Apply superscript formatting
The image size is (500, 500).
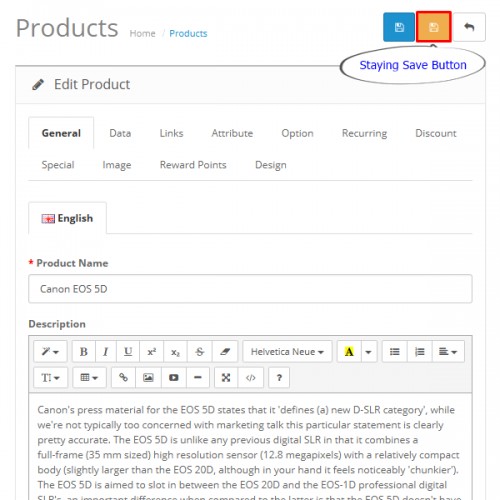click(152, 351)
